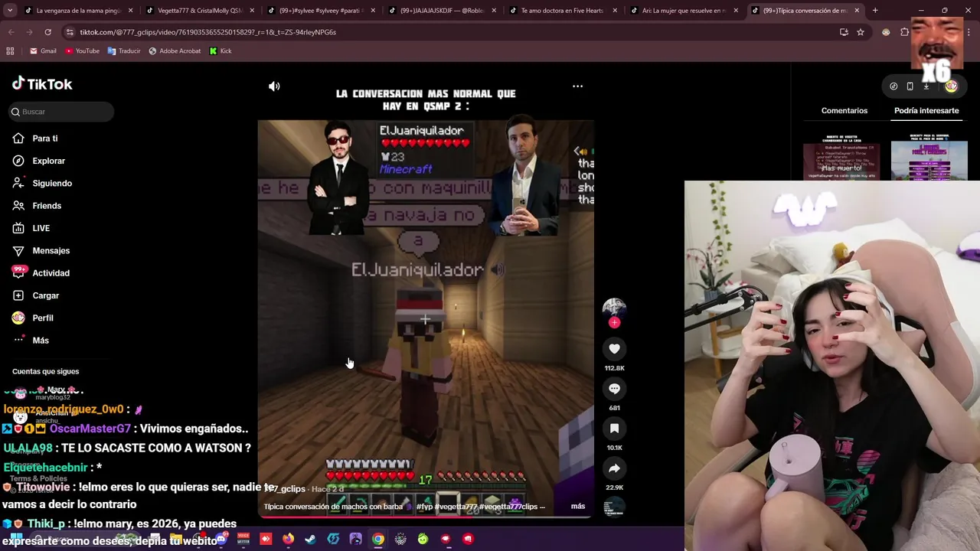The width and height of the screenshot is (980, 551).
Task: Open Chrome extensions puzzle icon
Action: (x=904, y=32)
